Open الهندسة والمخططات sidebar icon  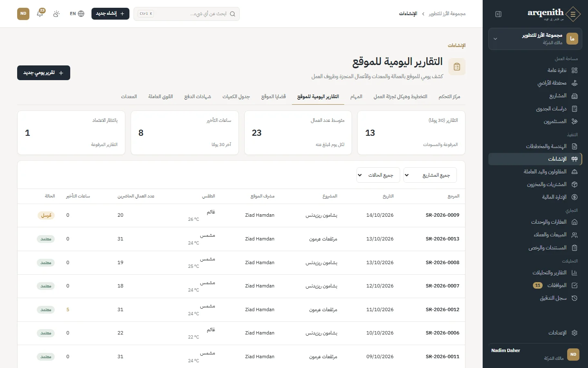click(575, 146)
